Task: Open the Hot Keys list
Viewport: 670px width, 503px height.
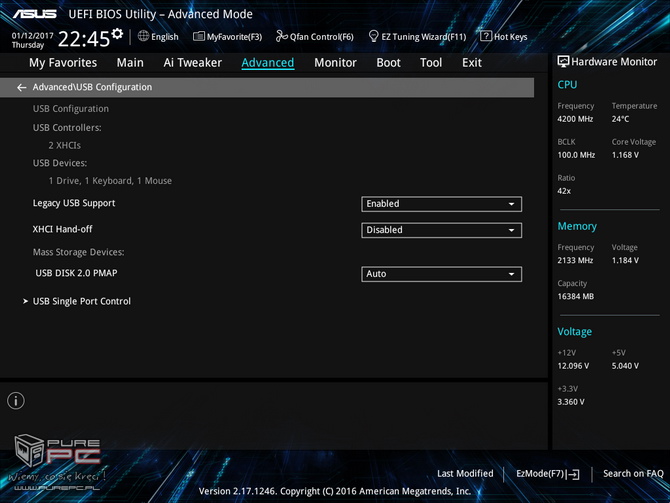Action: point(504,37)
